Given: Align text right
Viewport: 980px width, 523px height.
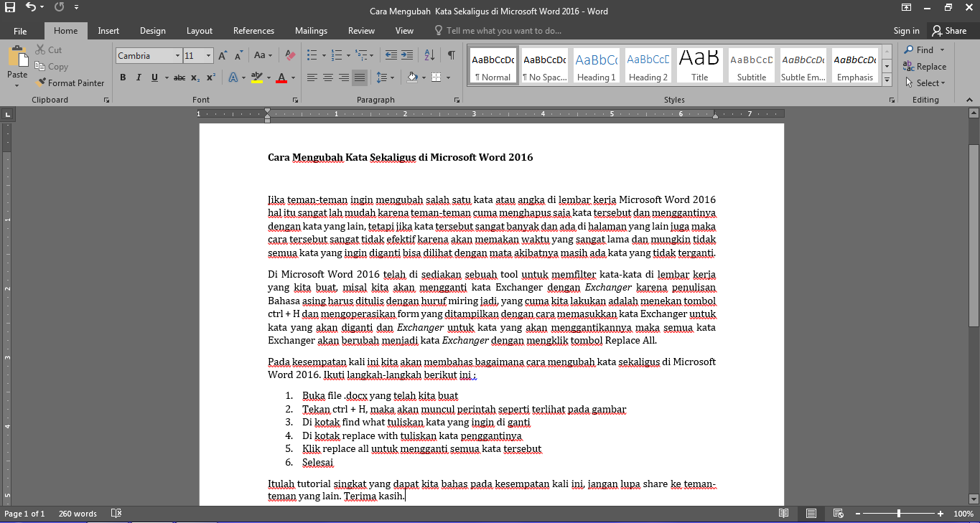Looking at the screenshot, I should tap(344, 77).
